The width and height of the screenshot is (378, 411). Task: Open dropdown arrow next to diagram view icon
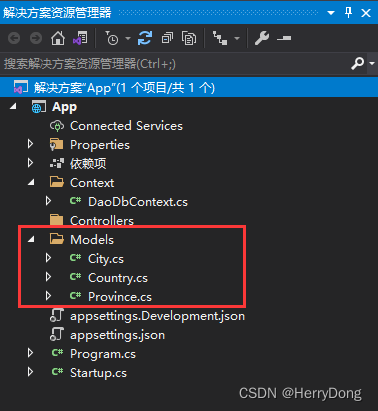(x=237, y=39)
